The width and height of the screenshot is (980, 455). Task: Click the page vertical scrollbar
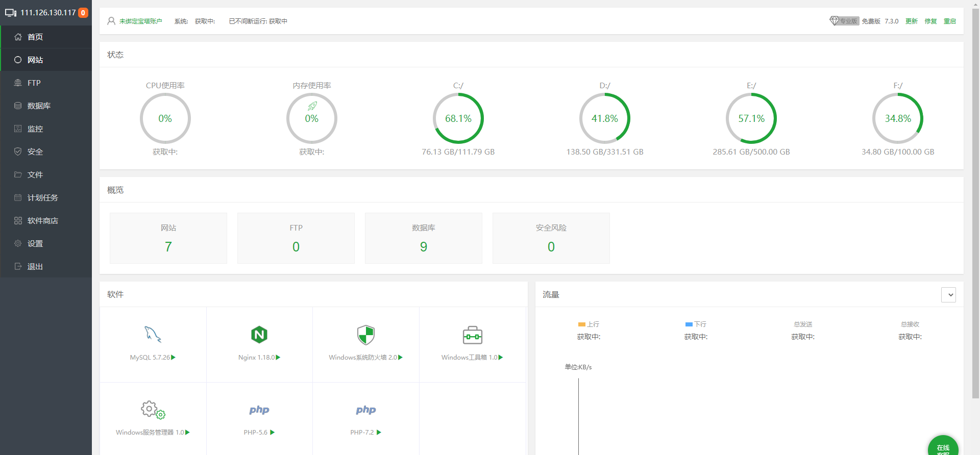976,204
